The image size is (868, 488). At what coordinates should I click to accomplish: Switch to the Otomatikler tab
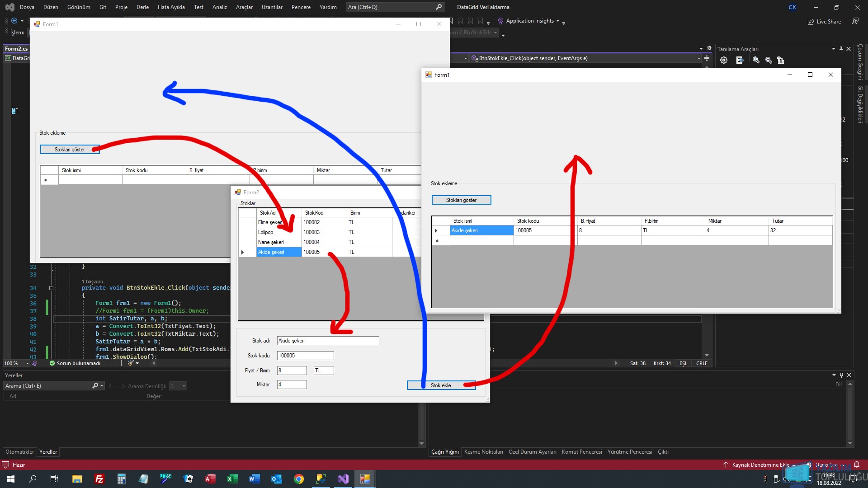(x=19, y=452)
